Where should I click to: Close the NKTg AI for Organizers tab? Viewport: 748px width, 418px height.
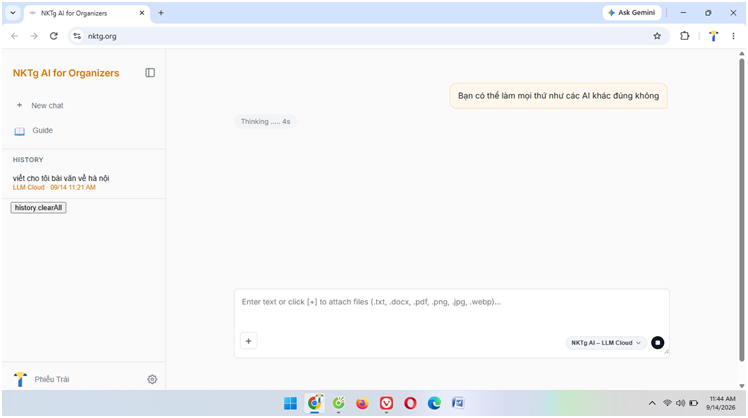pyautogui.click(x=142, y=13)
